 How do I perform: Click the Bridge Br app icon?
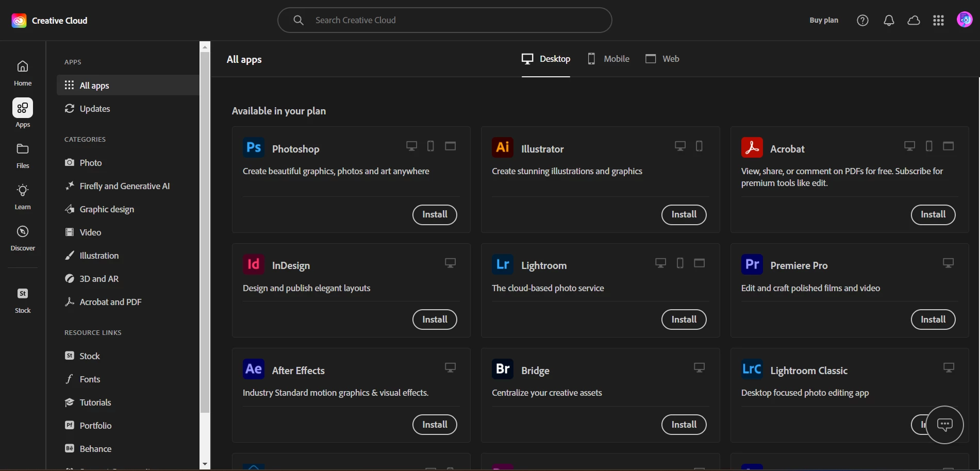503,369
